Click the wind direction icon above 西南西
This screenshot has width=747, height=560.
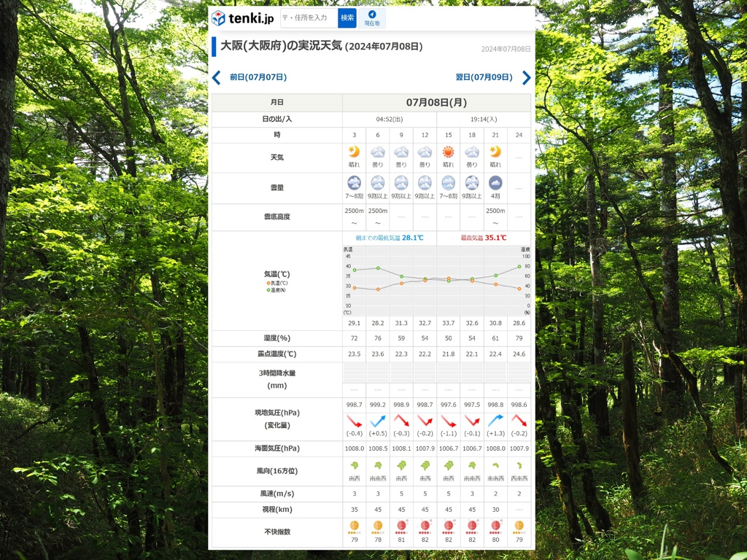(519, 466)
